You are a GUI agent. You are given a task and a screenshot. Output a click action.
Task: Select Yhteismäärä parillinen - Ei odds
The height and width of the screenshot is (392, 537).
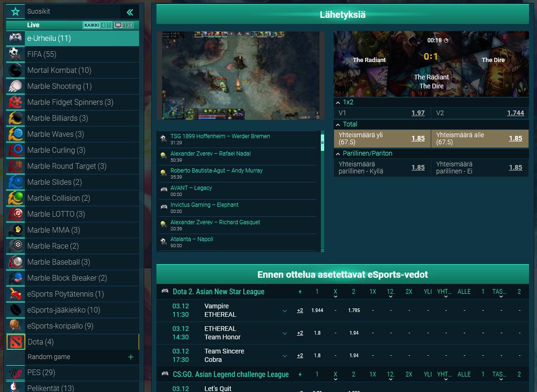coord(480,167)
